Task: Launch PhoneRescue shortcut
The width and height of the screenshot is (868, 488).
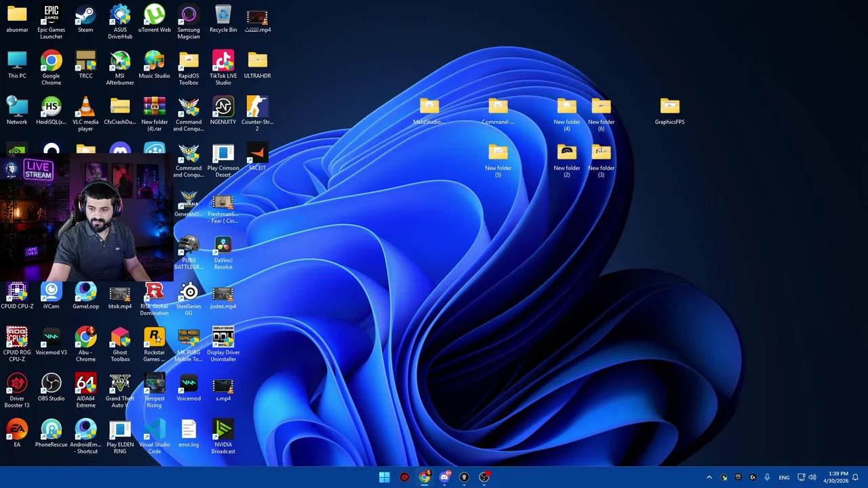Action: tap(51, 434)
